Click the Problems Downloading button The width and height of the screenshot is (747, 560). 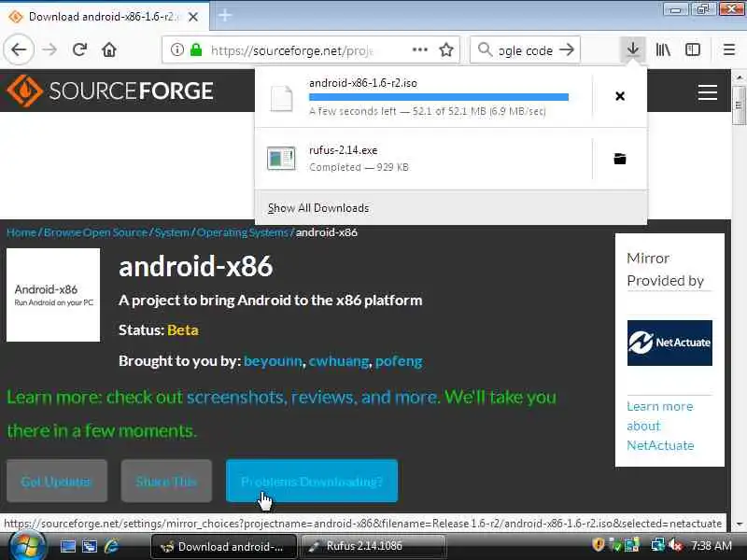point(312,481)
